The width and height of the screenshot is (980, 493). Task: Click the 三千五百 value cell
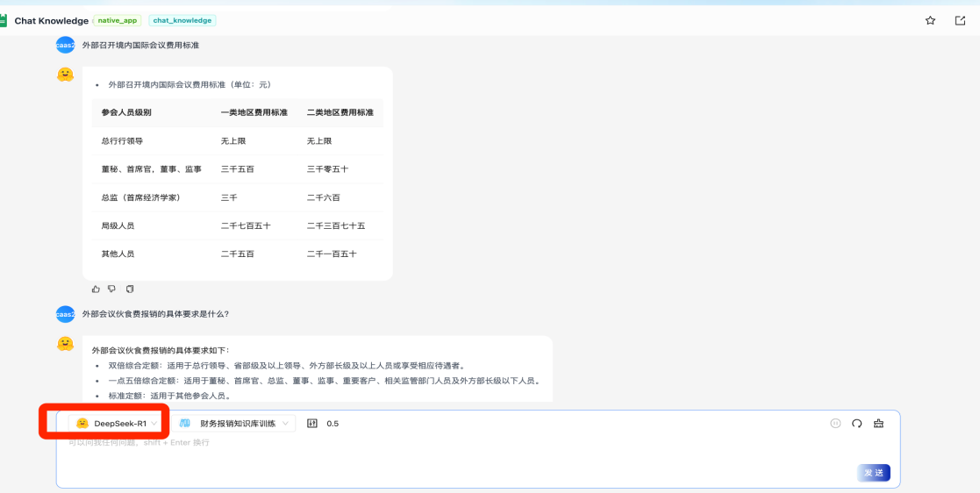click(x=237, y=169)
